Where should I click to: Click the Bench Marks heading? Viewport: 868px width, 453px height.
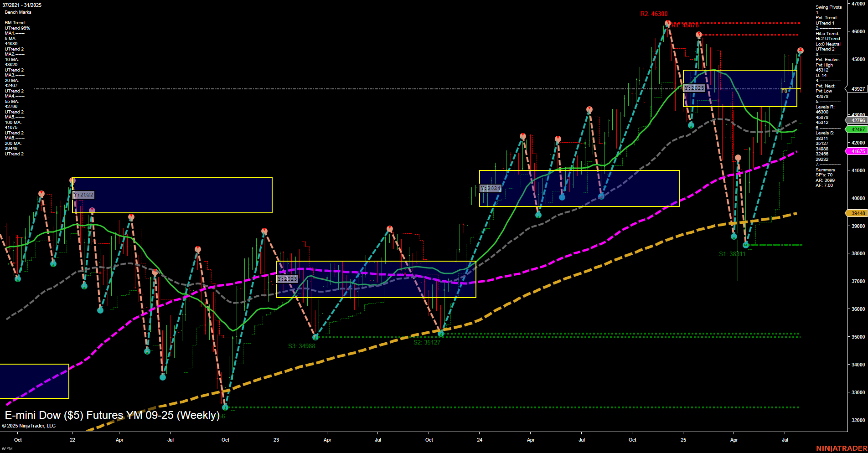(x=18, y=12)
